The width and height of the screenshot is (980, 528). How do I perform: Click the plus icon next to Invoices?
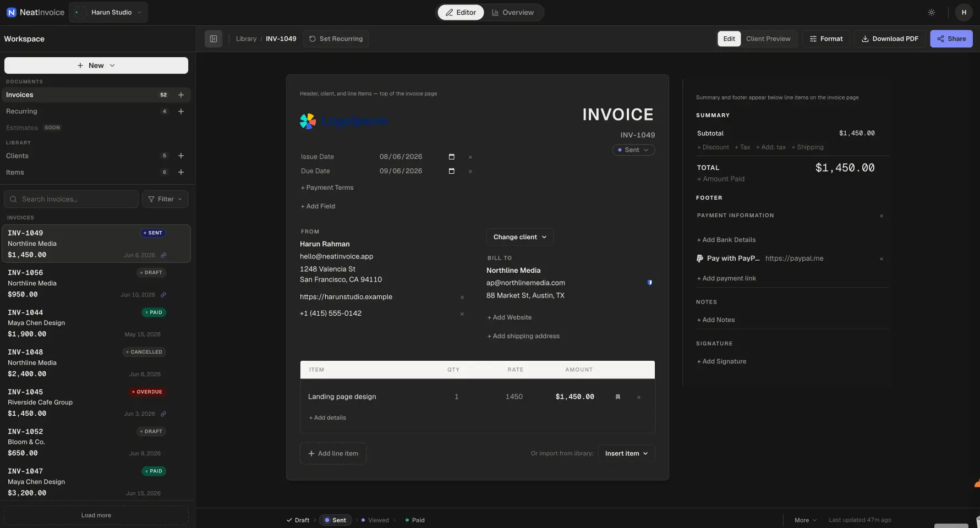[181, 95]
